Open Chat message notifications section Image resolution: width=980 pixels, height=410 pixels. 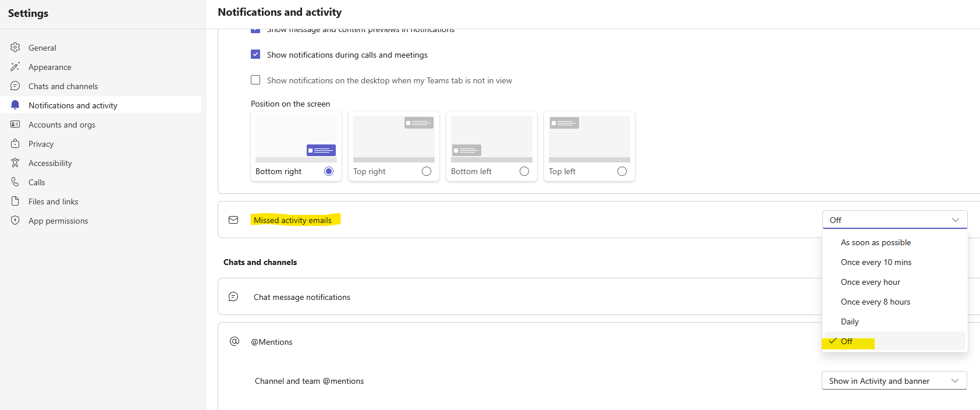(x=302, y=297)
